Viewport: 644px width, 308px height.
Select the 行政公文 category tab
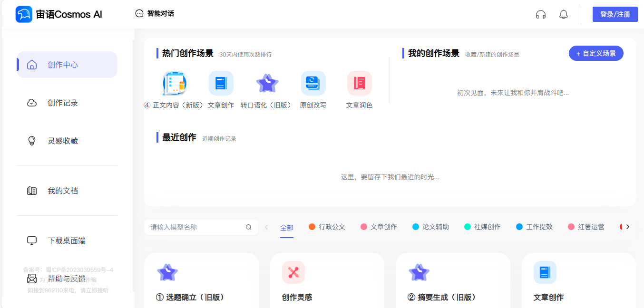pyautogui.click(x=327, y=227)
